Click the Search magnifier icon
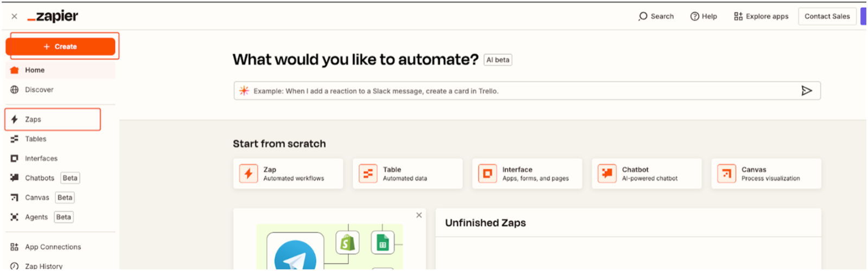The image size is (868, 271). coord(643,16)
